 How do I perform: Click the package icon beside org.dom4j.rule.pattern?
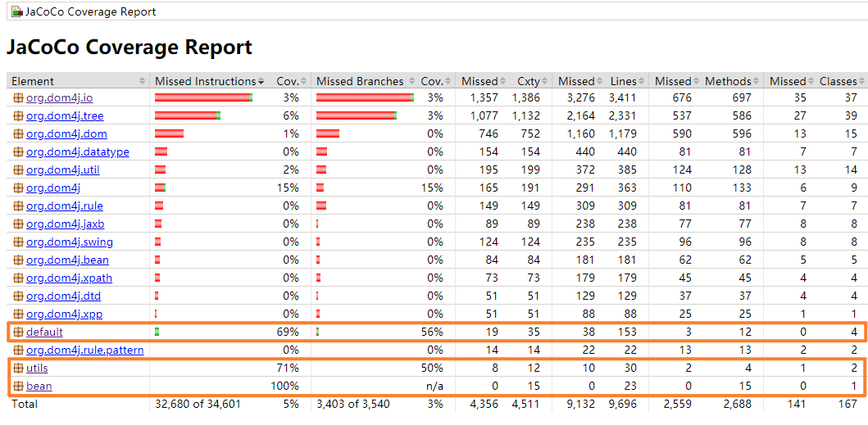pyautogui.click(x=18, y=350)
